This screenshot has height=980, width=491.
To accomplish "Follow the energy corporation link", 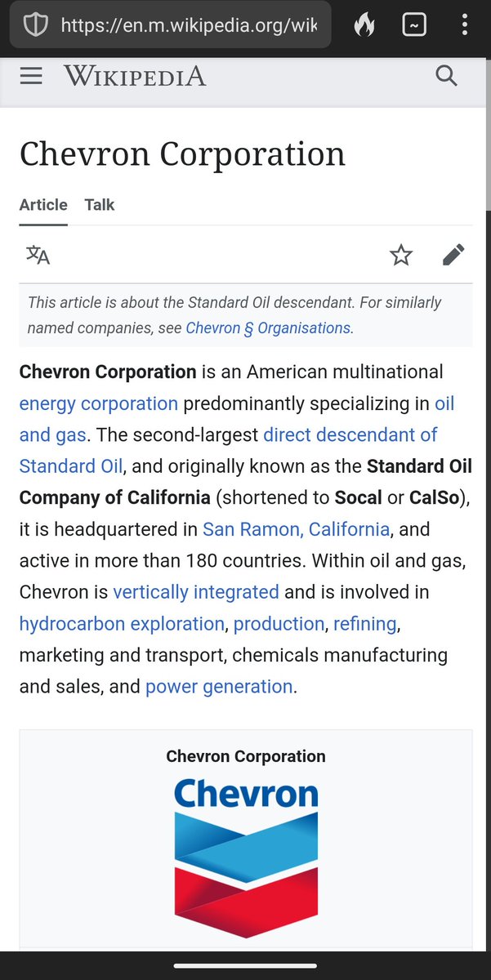I will tap(98, 403).
